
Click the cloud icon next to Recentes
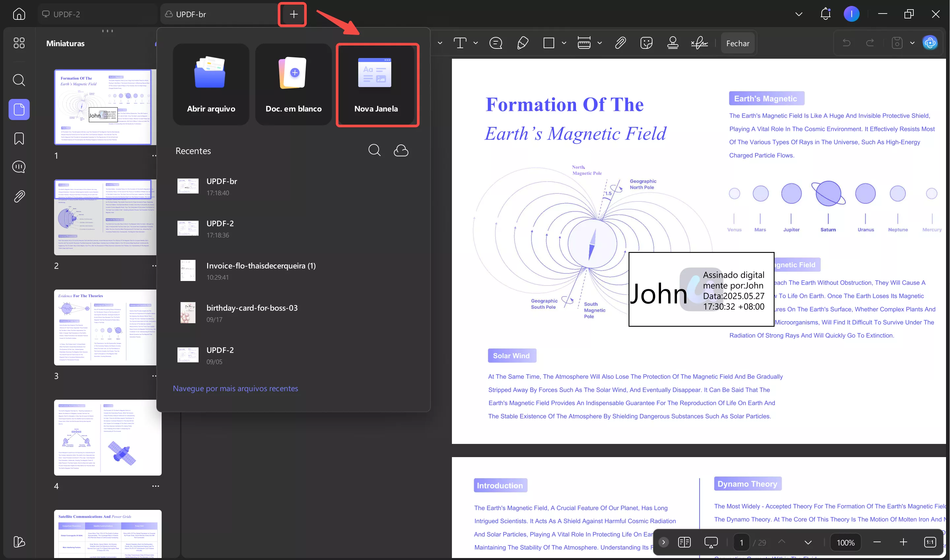[x=401, y=151]
